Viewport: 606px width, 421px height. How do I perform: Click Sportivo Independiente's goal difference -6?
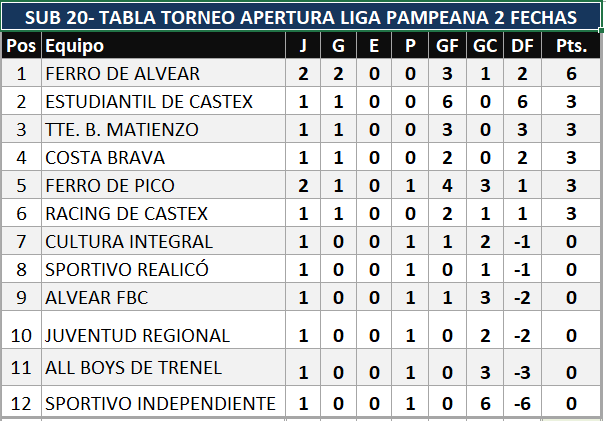pos(523,403)
